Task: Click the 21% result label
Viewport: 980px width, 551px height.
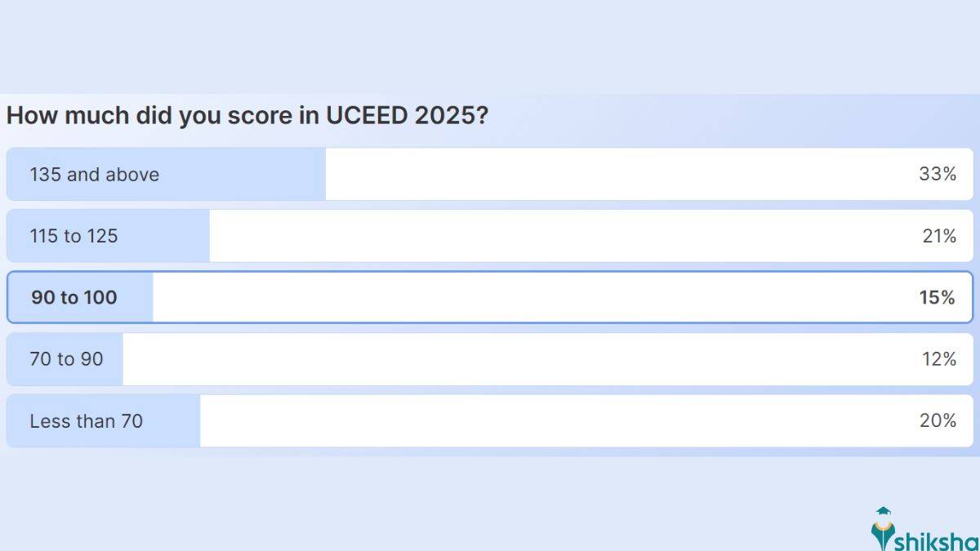Action: tap(941, 235)
